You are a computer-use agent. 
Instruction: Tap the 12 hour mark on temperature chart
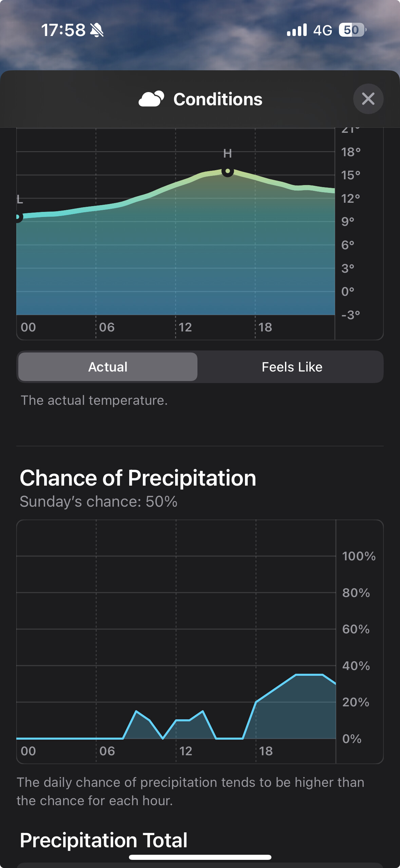pos(185,327)
